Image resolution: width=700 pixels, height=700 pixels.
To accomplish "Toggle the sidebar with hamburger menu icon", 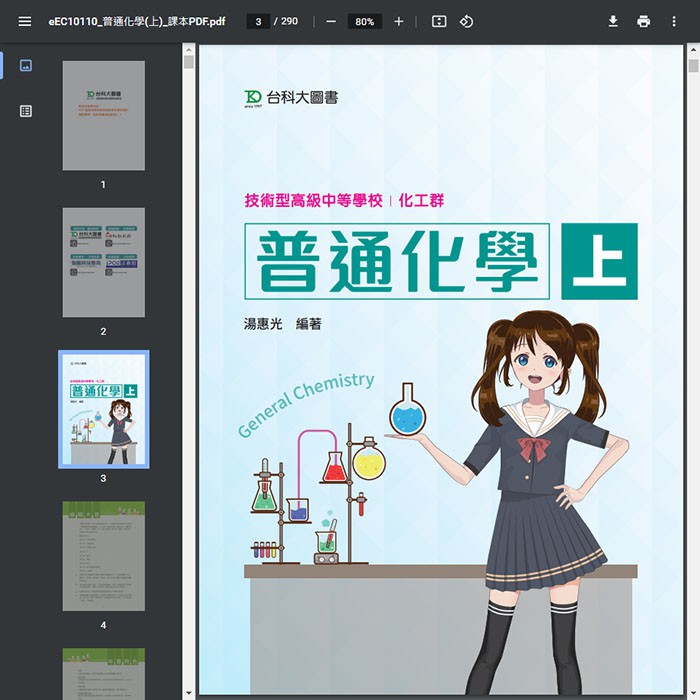I will 25,21.
